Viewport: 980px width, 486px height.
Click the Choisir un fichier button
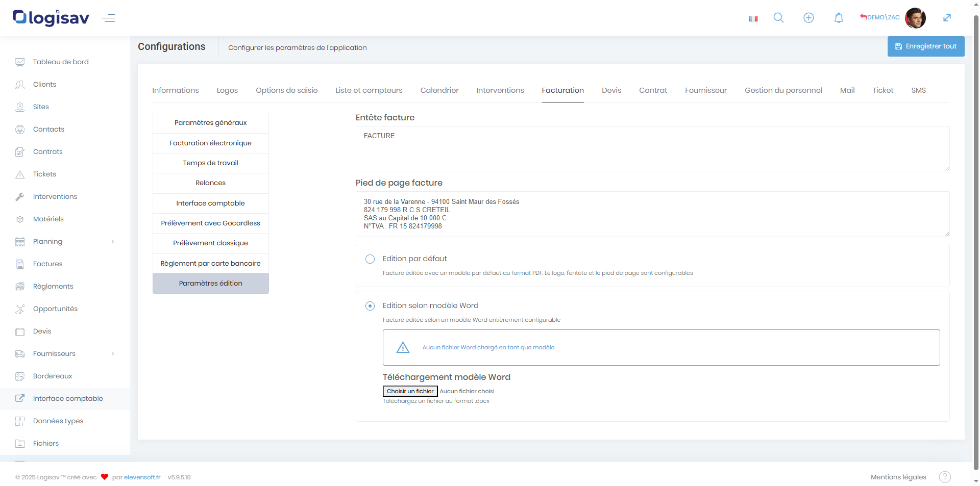410,391
